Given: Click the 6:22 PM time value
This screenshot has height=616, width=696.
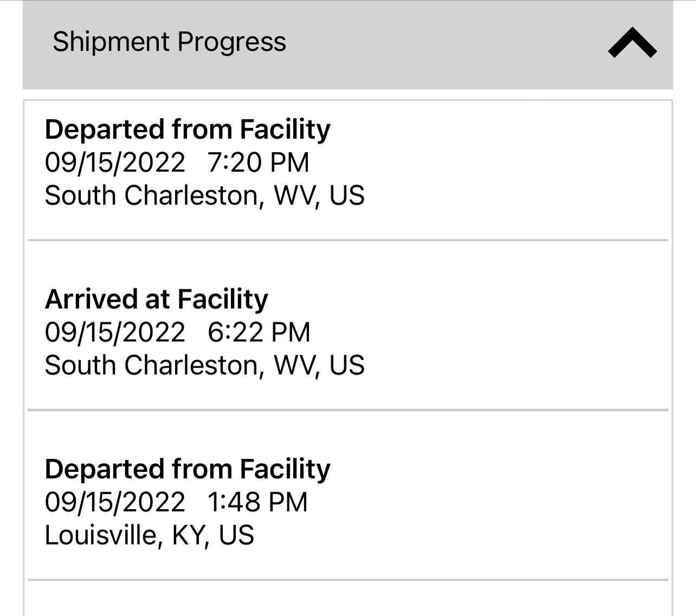Looking at the screenshot, I should [259, 332].
